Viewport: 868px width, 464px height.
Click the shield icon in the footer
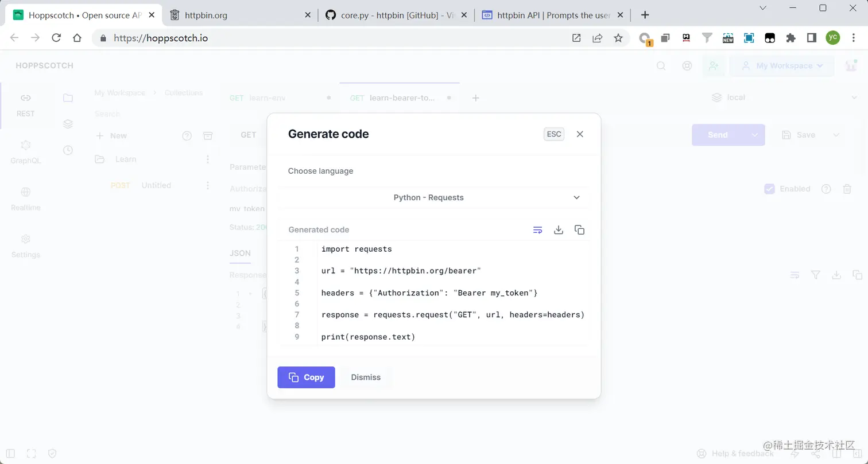pyautogui.click(x=52, y=454)
